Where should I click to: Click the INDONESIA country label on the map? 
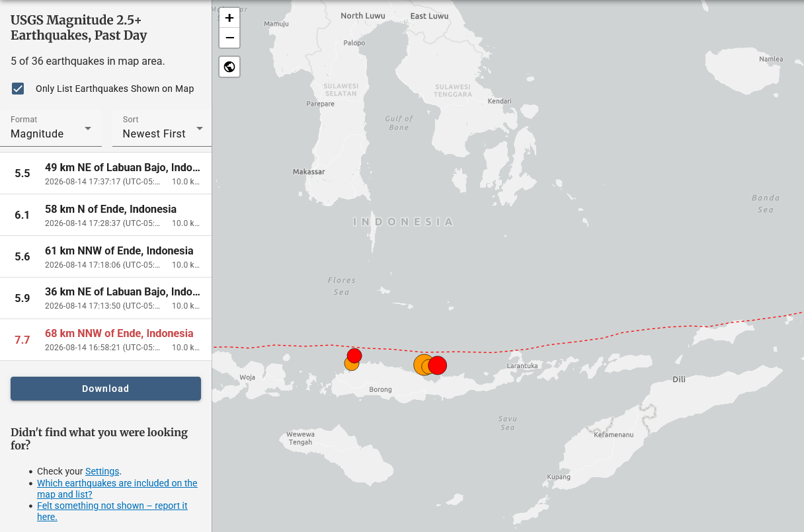click(x=403, y=222)
